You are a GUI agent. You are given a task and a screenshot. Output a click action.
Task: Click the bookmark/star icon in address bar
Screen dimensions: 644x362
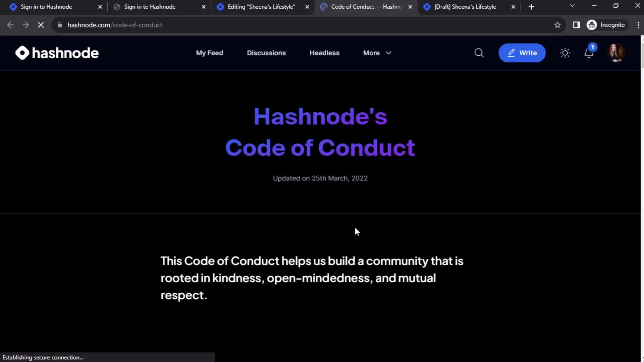tap(558, 25)
